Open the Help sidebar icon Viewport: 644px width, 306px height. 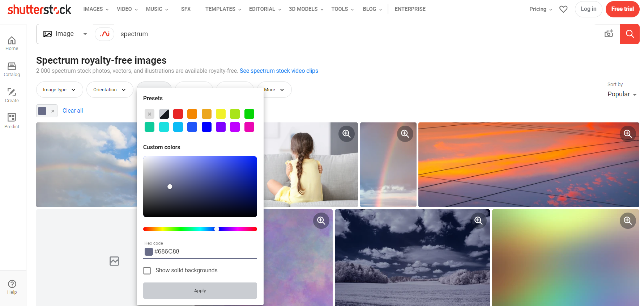click(x=12, y=287)
